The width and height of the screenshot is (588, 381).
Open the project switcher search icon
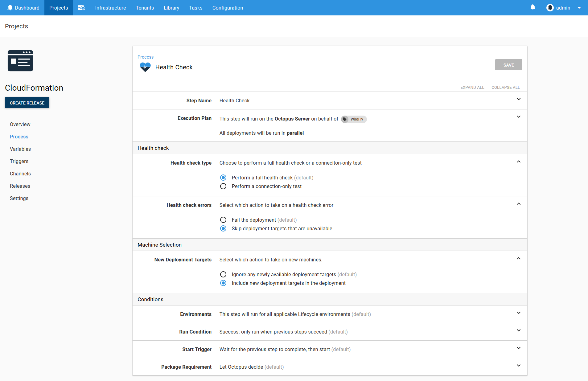[81, 8]
